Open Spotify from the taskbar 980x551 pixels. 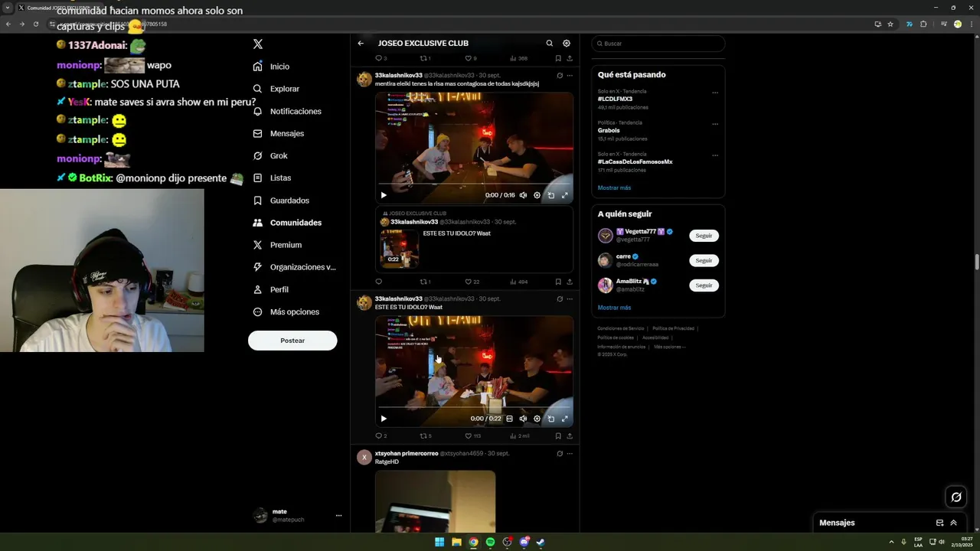(490, 543)
